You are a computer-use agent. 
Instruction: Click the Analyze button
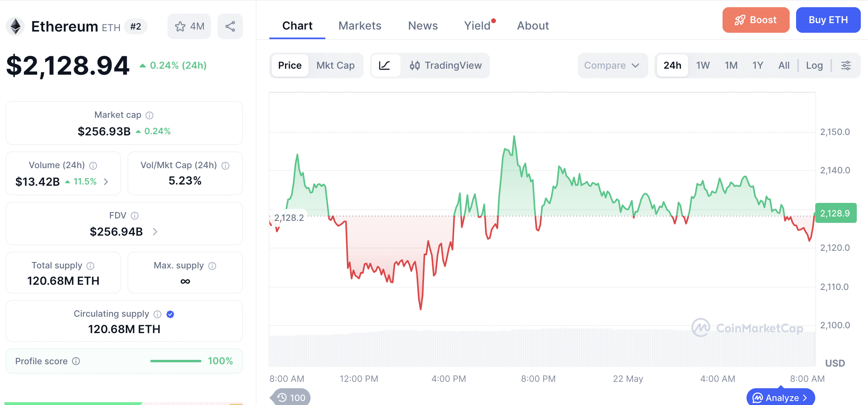[x=780, y=398]
